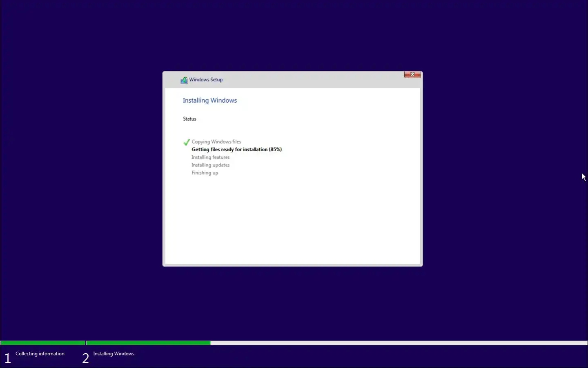Click the 'Finishing up' status line
Image resolution: width=588 pixels, height=368 pixels.
[x=205, y=173]
